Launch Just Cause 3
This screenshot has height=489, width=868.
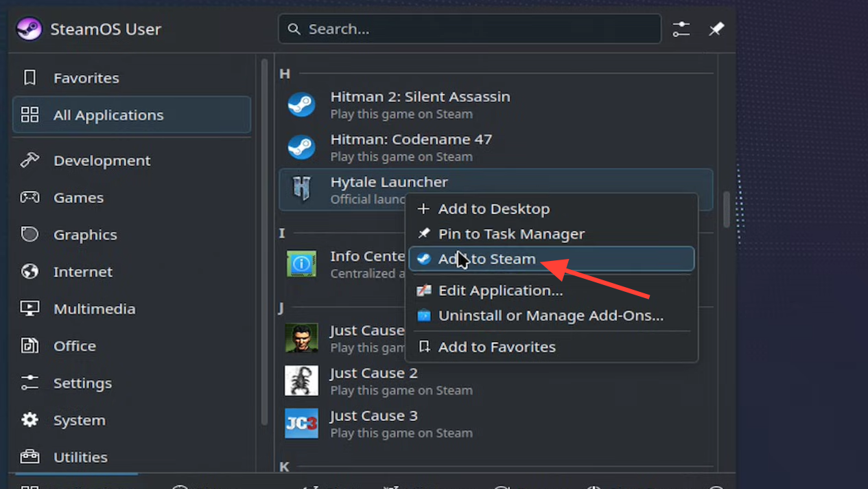[496, 423]
